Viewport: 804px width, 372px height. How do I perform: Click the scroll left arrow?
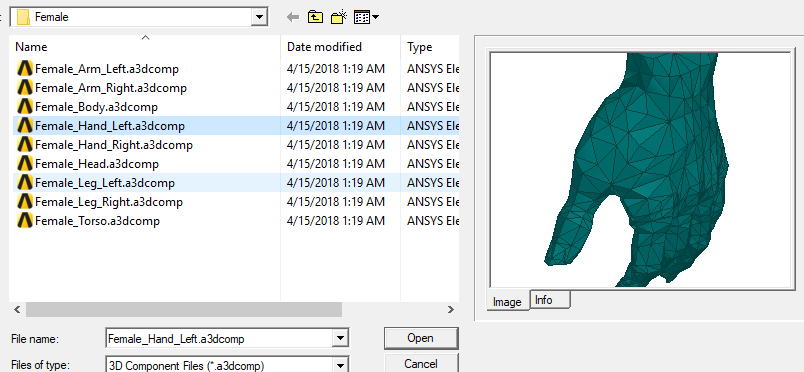tap(17, 309)
